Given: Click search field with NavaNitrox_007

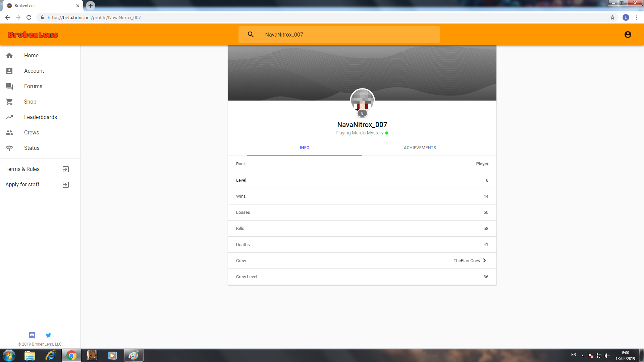Looking at the screenshot, I should (x=339, y=35).
